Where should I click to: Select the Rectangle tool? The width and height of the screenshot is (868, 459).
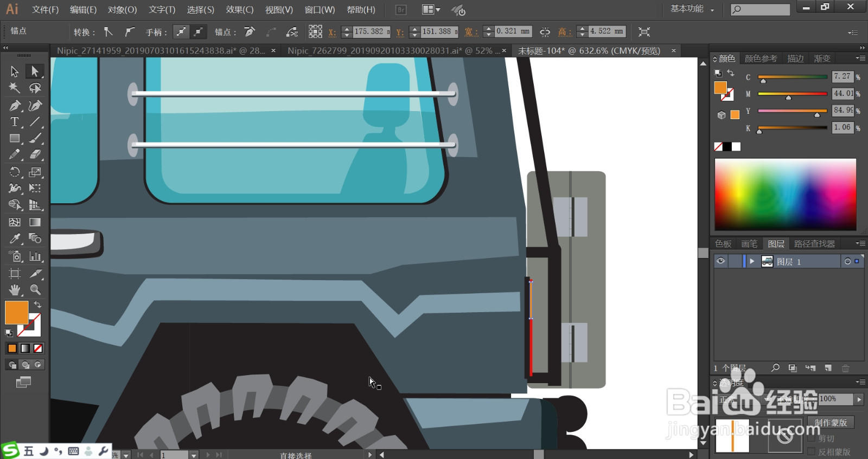pos(15,138)
